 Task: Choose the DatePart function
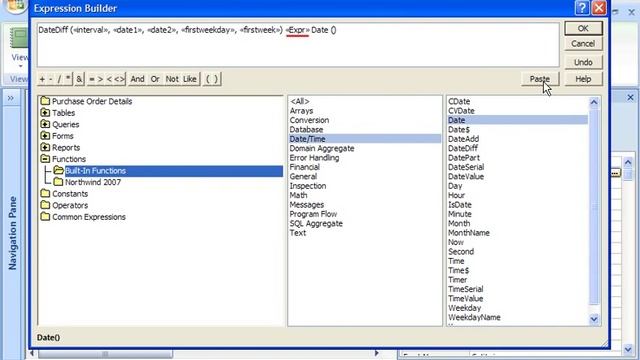point(464,158)
